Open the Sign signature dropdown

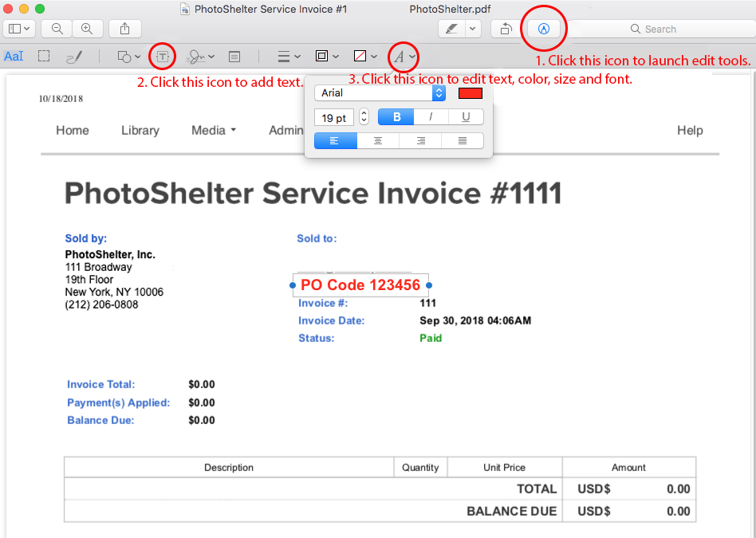point(201,57)
